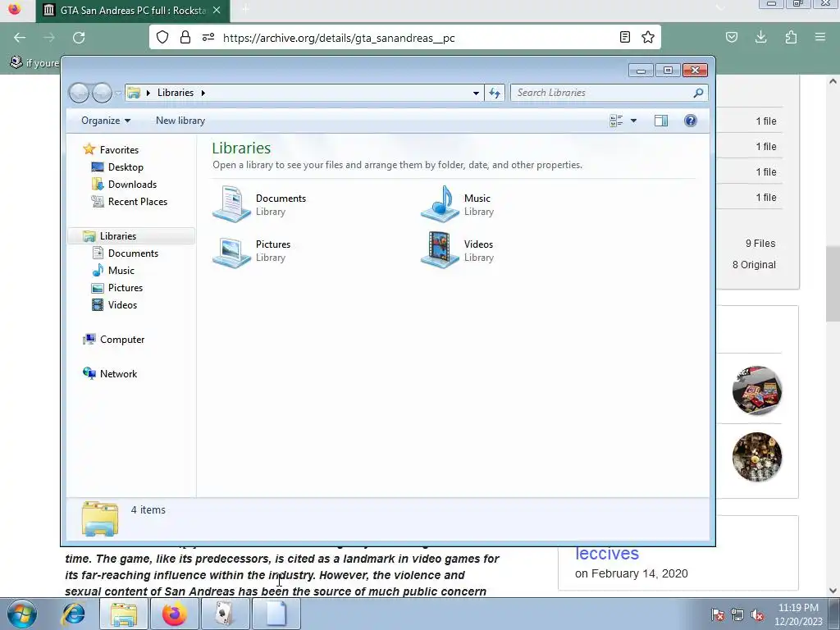Click the Save to Pocket icon in Firefox
This screenshot has height=630, width=840.
pos(732,37)
